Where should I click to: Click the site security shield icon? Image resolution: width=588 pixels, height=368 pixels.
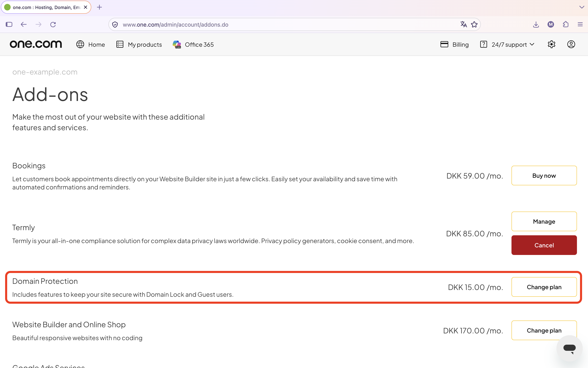pos(115,24)
